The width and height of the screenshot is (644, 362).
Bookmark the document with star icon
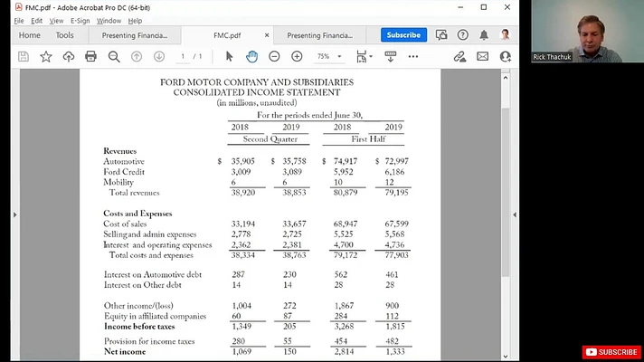point(45,56)
